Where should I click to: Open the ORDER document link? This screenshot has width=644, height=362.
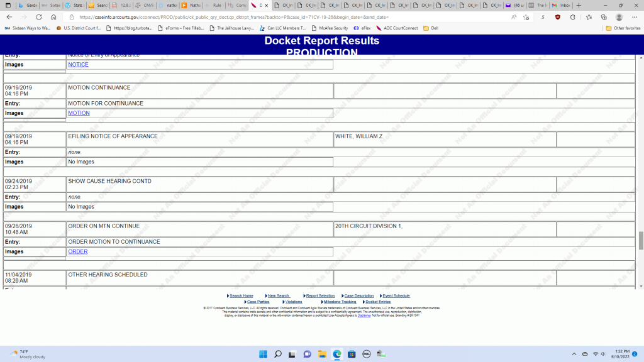(x=78, y=251)
